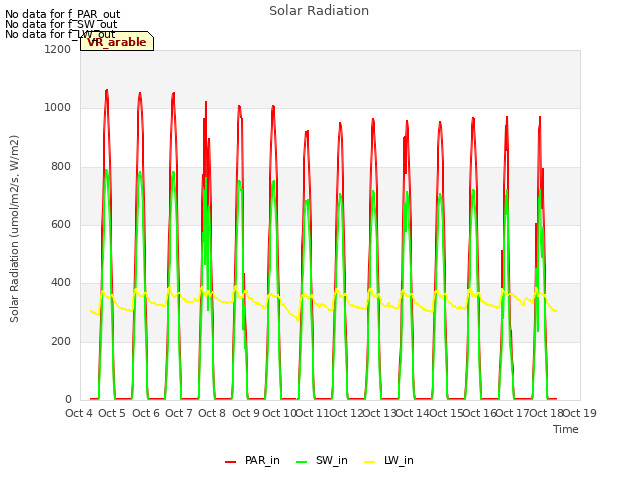Click the Oct 6 x-axis tick label
The width and height of the screenshot is (640, 480).
point(146,413)
